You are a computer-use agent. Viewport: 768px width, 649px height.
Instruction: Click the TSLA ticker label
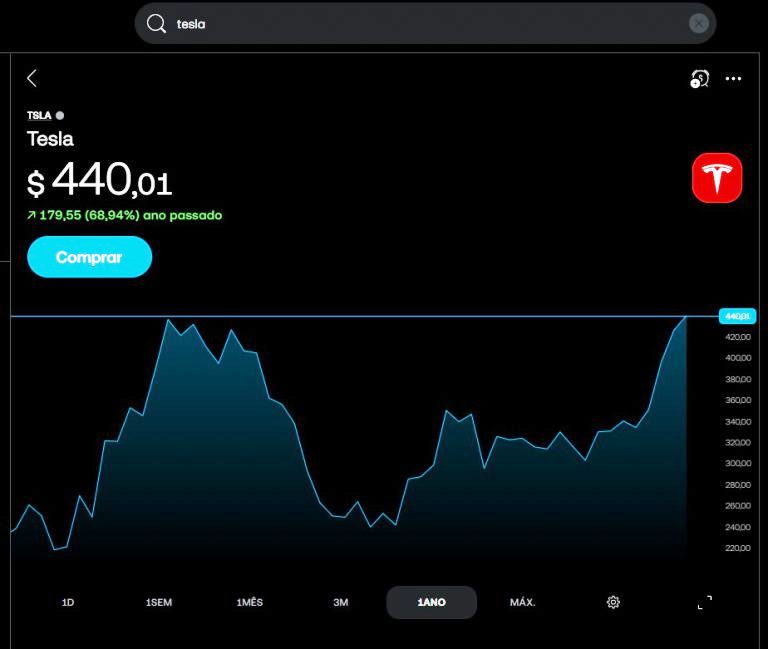tap(39, 115)
